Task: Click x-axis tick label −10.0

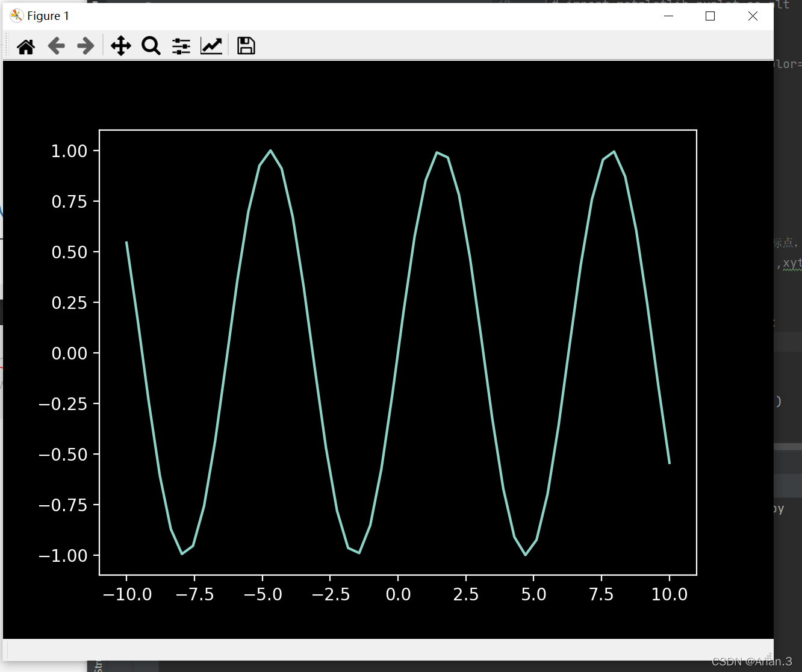Action: (x=127, y=595)
